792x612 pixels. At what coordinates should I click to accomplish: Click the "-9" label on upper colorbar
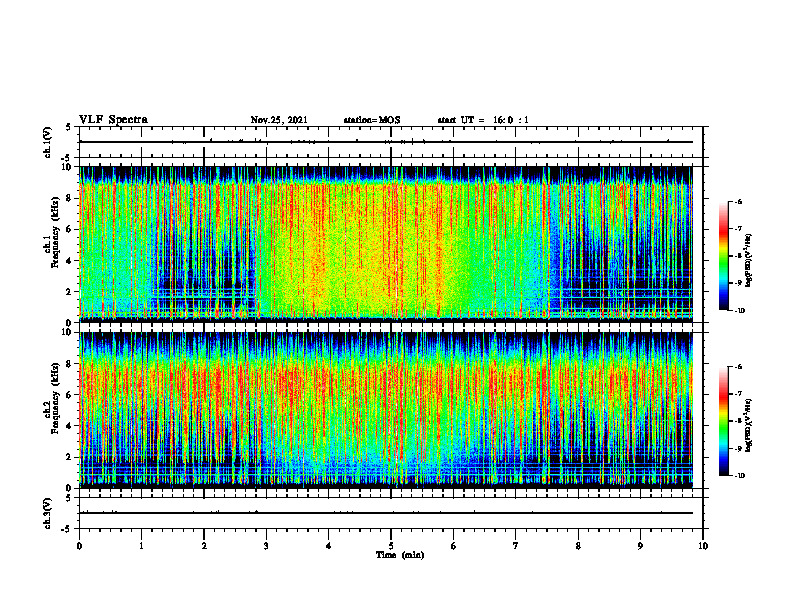click(x=738, y=283)
